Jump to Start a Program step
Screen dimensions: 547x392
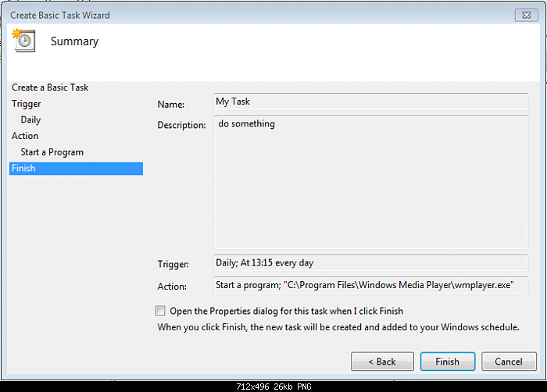[52, 152]
